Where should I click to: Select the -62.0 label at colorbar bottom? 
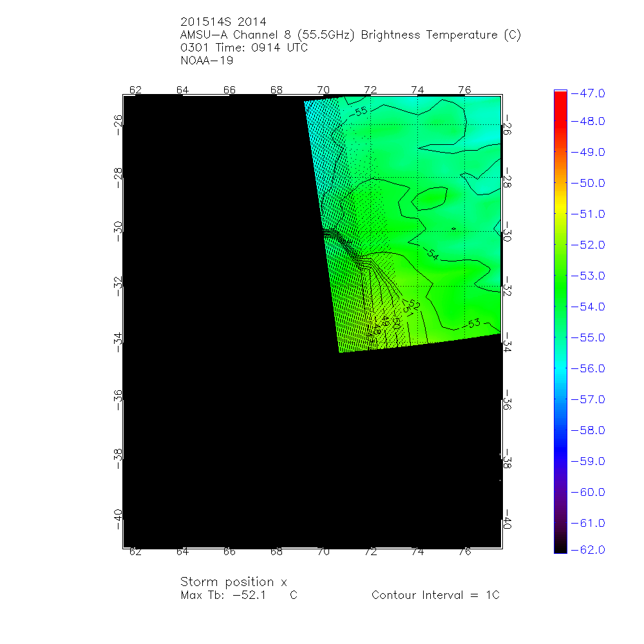tap(587, 549)
